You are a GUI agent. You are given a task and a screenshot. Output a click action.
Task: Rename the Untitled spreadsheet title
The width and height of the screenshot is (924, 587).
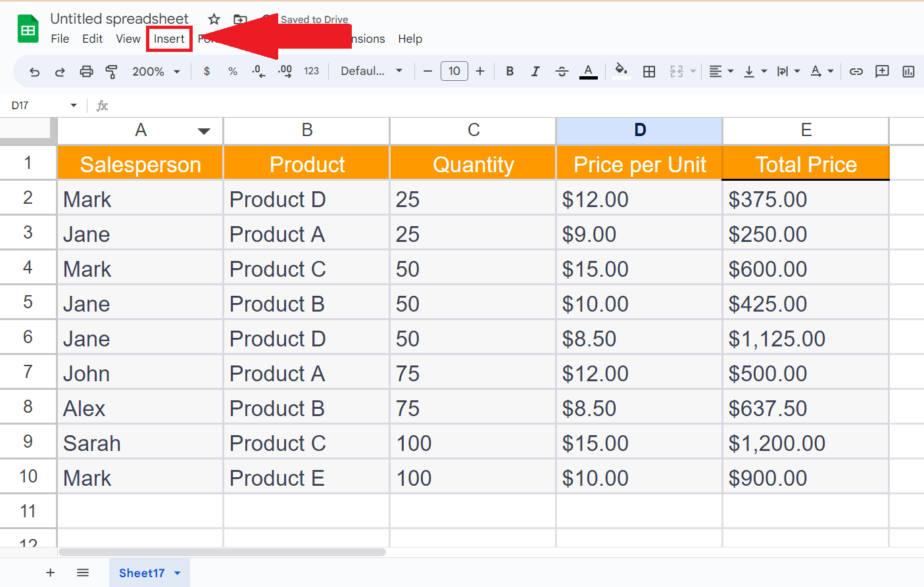[120, 18]
